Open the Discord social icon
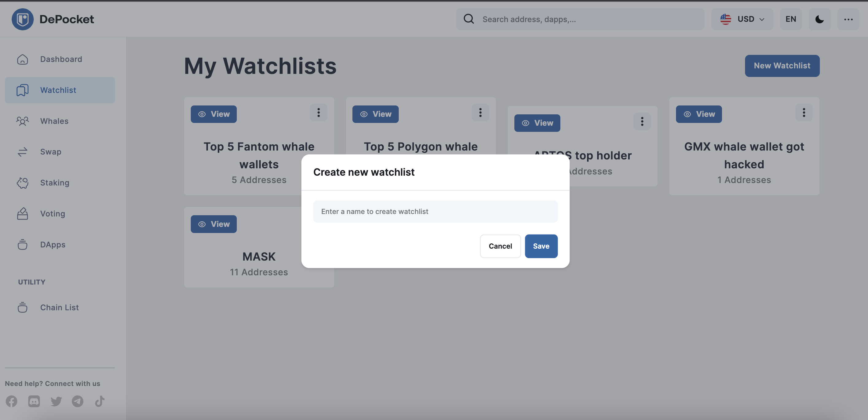The image size is (868, 420). (x=34, y=401)
